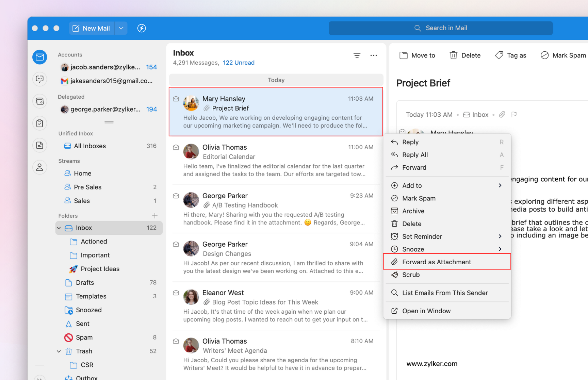Expand the Snooze submenu arrow
Screen dimensions: 588x380
(500, 249)
